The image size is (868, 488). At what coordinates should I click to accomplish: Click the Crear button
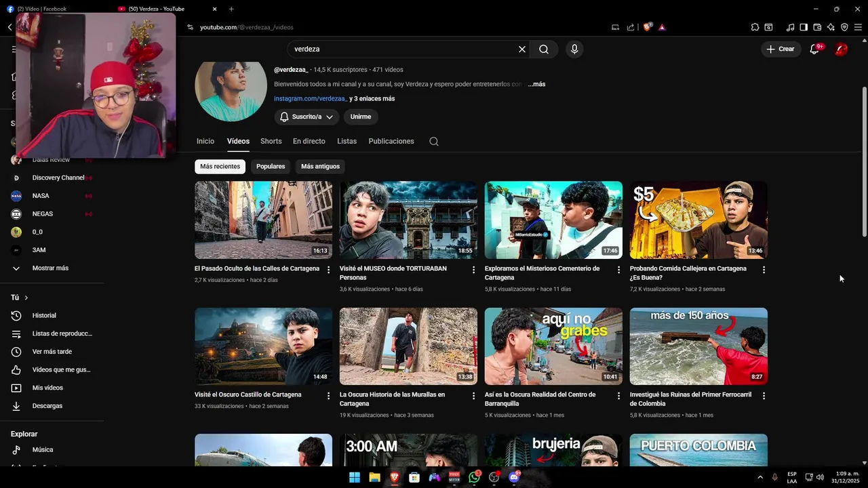(x=781, y=49)
